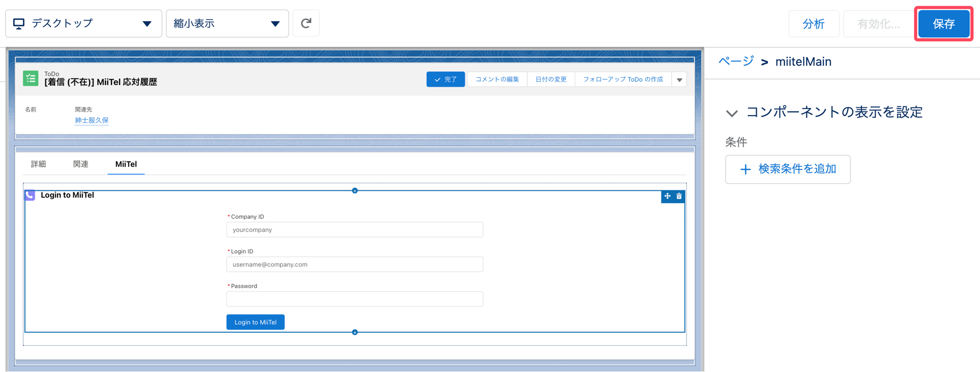Viewport: 980px width, 372px height.
Task: Add component below using the bottom plus handle
Action: [x=355, y=332]
